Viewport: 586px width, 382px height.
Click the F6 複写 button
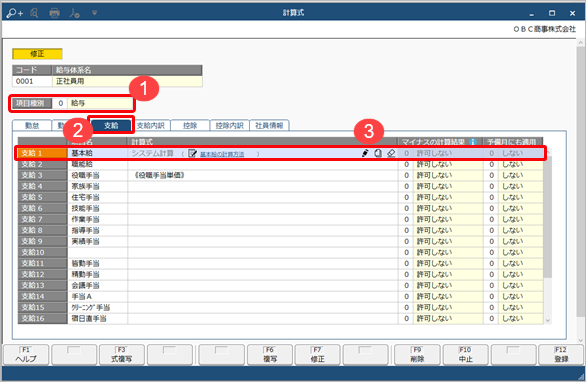pos(270,355)
